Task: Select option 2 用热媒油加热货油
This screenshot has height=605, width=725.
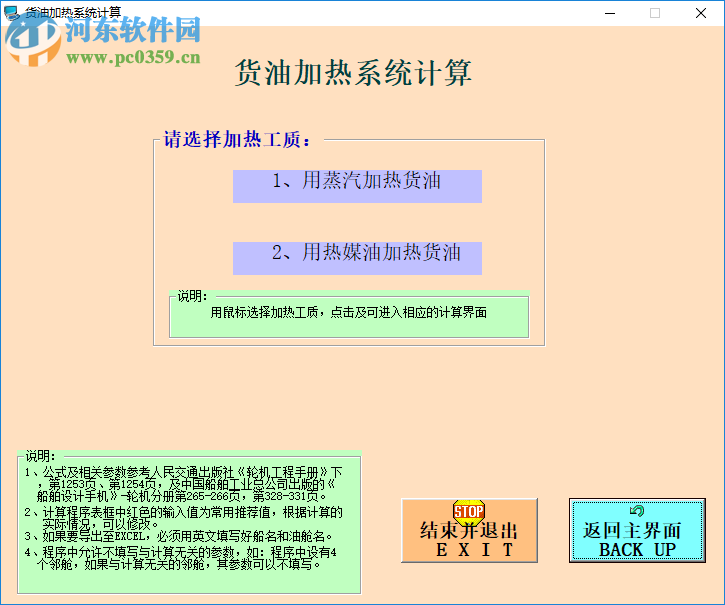Action: (x=357, y=258)
